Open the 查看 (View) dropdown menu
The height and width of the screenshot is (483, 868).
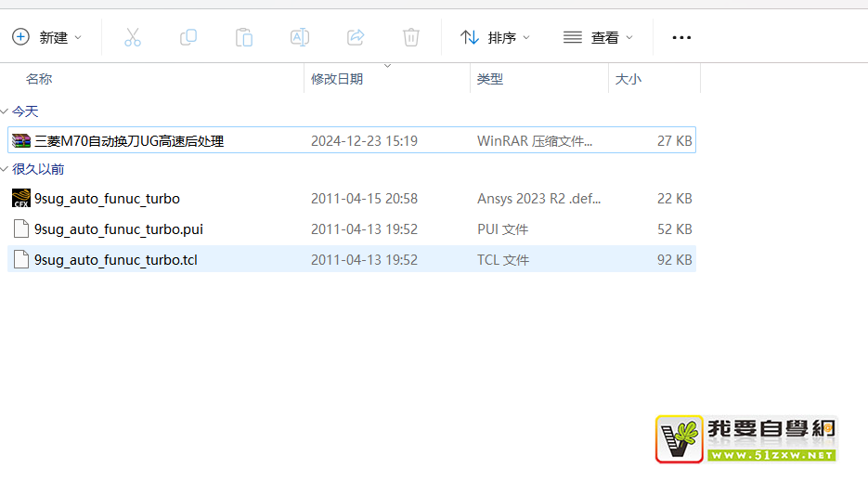599,37
